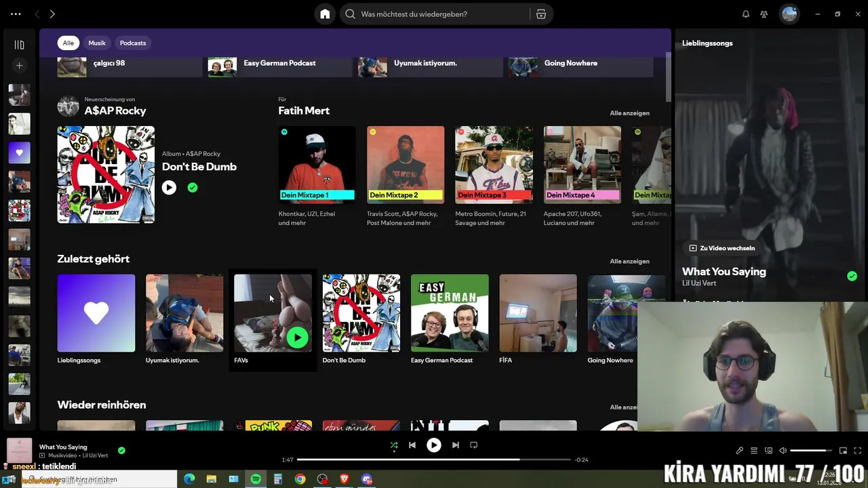Open the mini player icon
This screenshot has height=488, width=868.
coord(843,451)
